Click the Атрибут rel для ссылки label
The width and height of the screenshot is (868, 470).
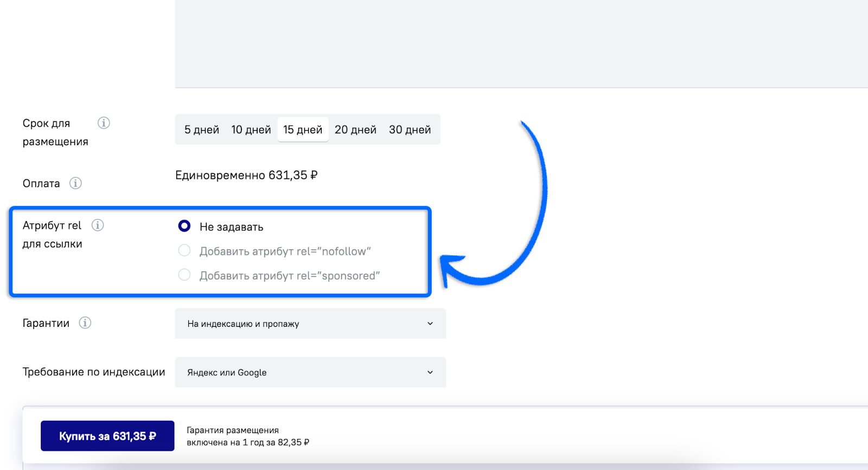(52, 234)
